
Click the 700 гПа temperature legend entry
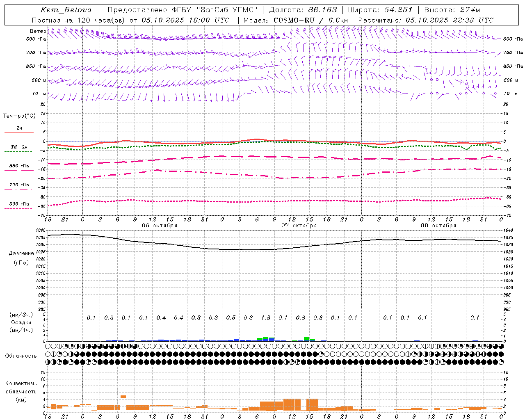tap(19, 185)
